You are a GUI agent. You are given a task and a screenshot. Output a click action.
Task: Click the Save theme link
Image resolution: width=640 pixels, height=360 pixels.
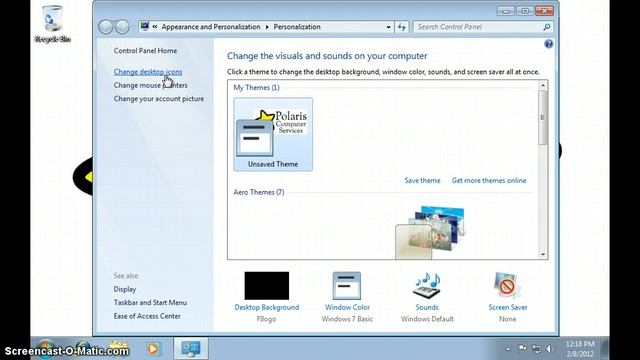[x=422, y=180]
